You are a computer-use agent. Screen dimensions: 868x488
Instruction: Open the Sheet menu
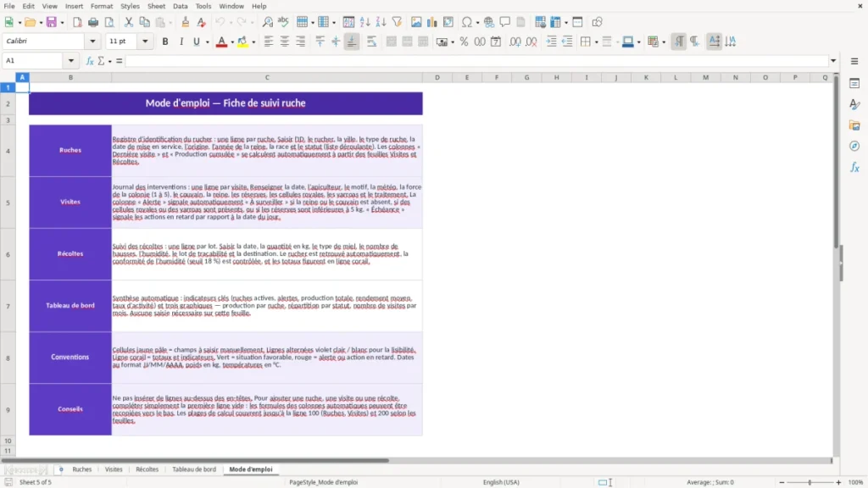click(x=156, y=6)
